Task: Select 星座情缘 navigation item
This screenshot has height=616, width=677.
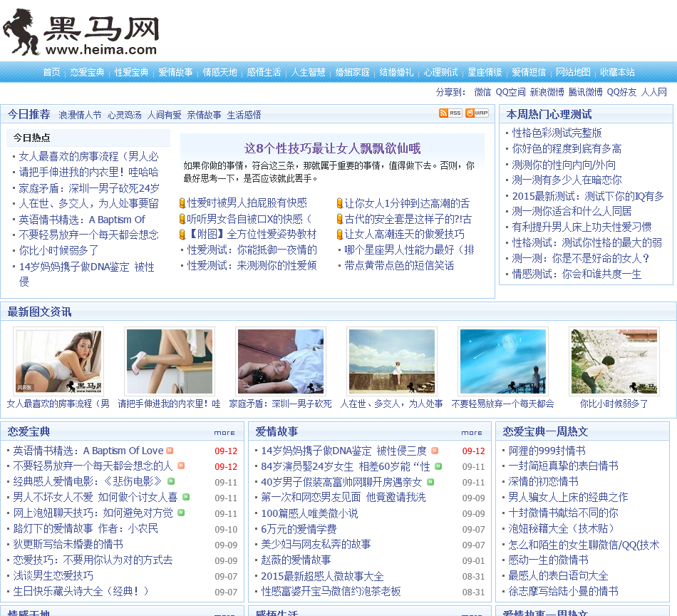Action: pos(485,72)
